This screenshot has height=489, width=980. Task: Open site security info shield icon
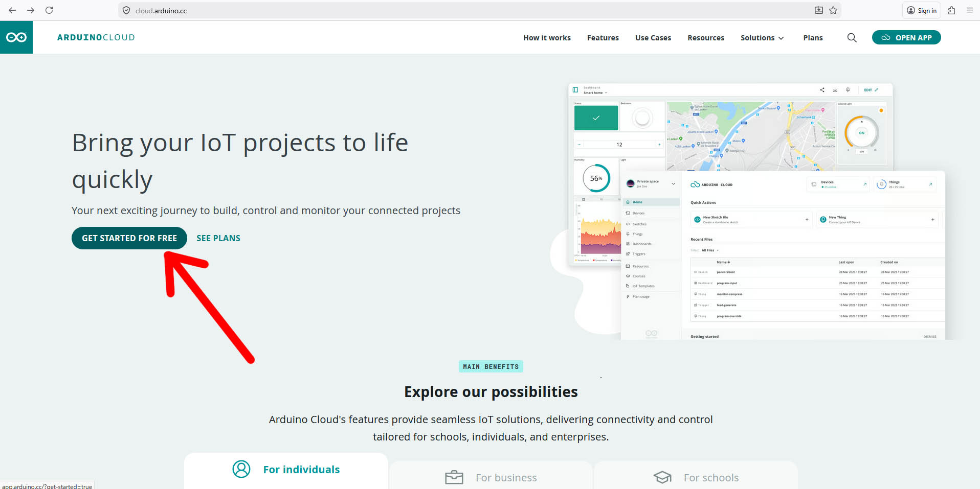click(x=126, y=10)
